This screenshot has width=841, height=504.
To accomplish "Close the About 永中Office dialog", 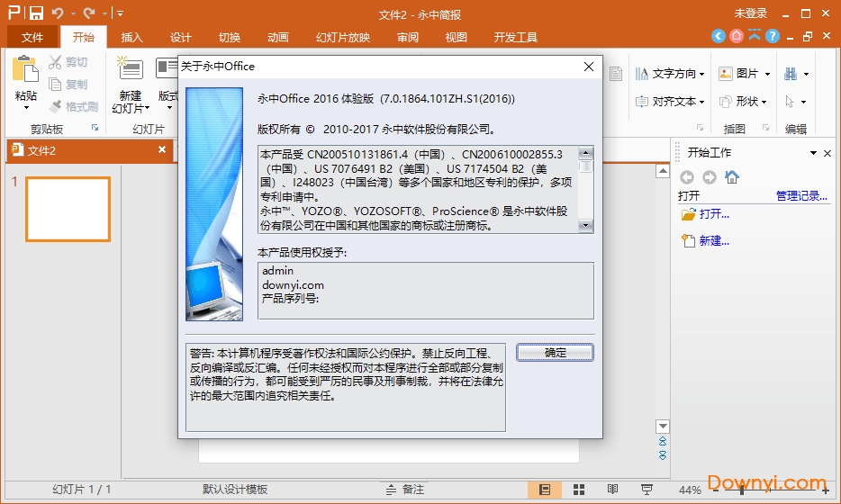I will click(x=588, y=67).
